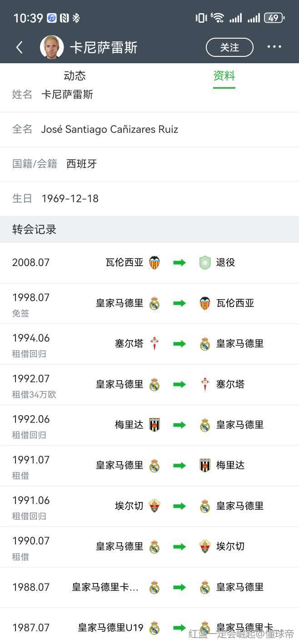Tap the back arrow in header

[19, 47]
